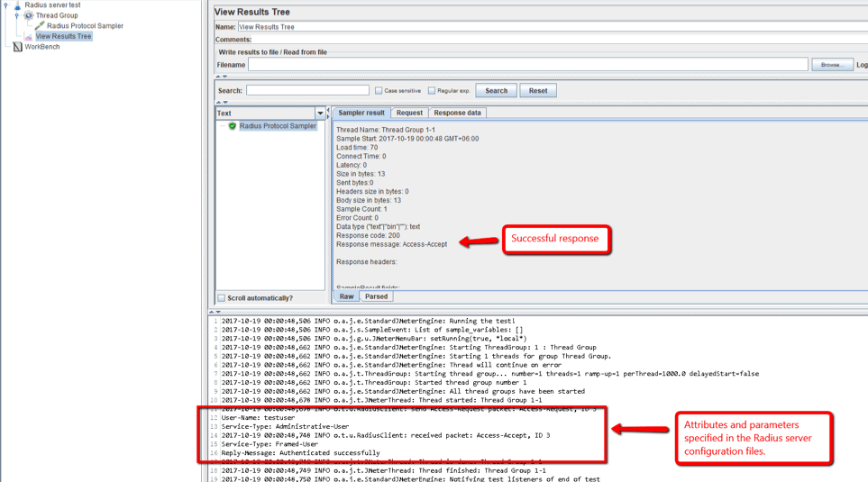
Task: Click the Name input field
Action: coord(553,26)
